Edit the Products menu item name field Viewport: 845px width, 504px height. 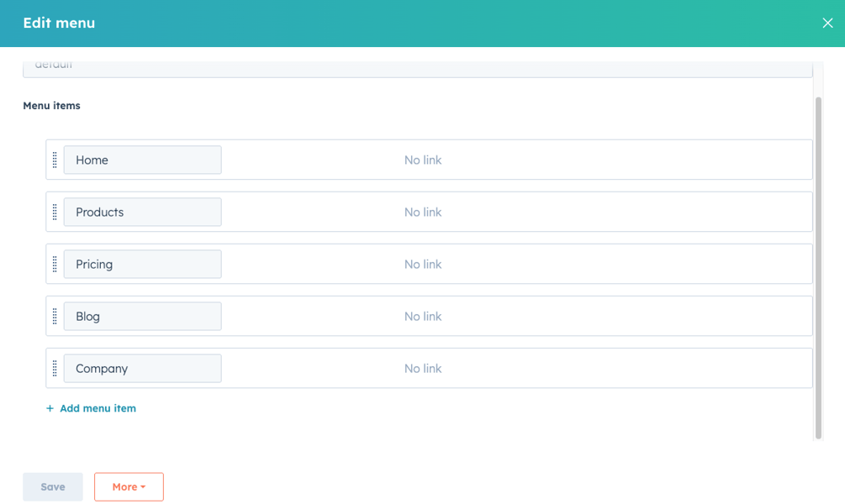[142, 213]
